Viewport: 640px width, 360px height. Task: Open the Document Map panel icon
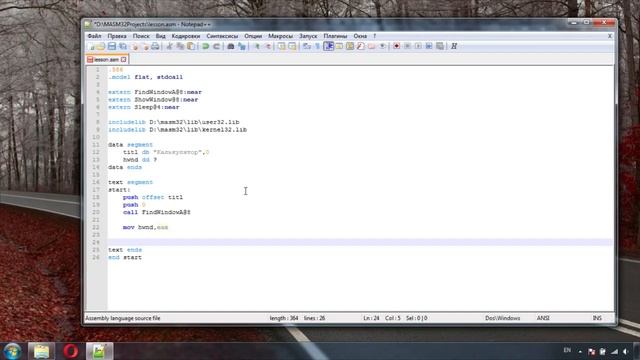click(x=350, y=47)
